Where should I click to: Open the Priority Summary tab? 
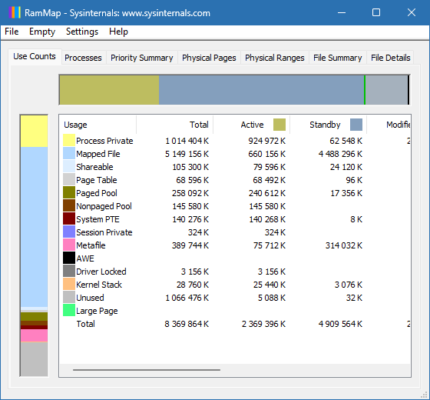142,58
